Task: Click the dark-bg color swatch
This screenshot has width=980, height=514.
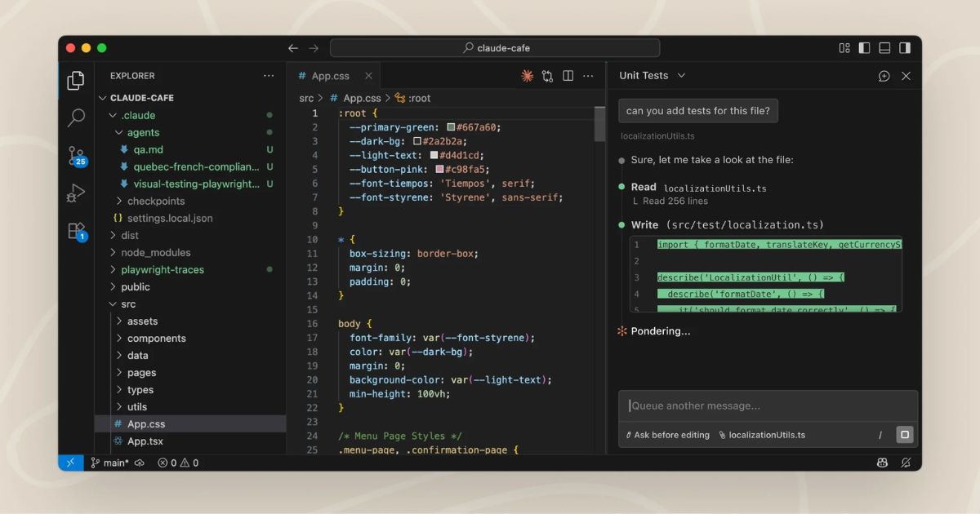Action: (417, 141)
